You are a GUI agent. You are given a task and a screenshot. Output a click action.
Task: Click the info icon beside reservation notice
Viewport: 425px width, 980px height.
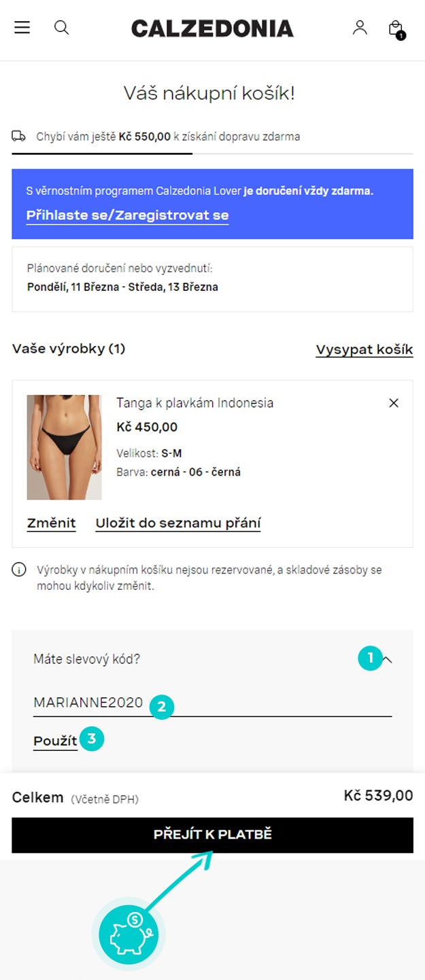click(x=19, y=570)
